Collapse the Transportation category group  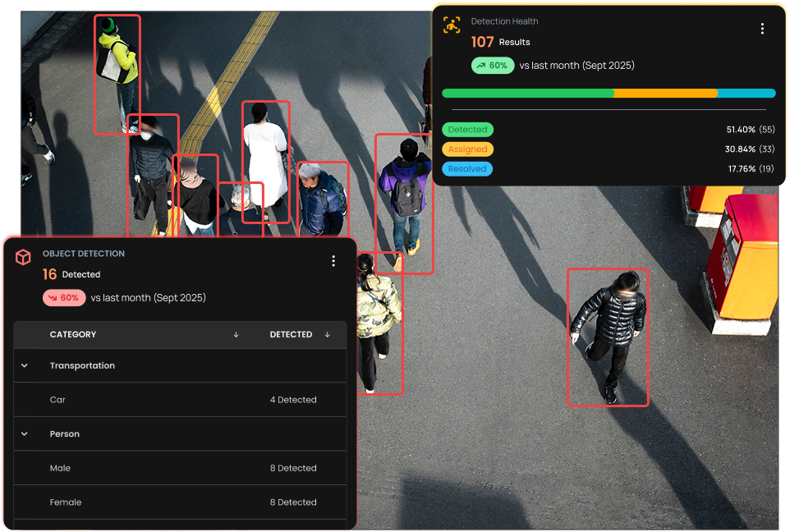point(25,366)
